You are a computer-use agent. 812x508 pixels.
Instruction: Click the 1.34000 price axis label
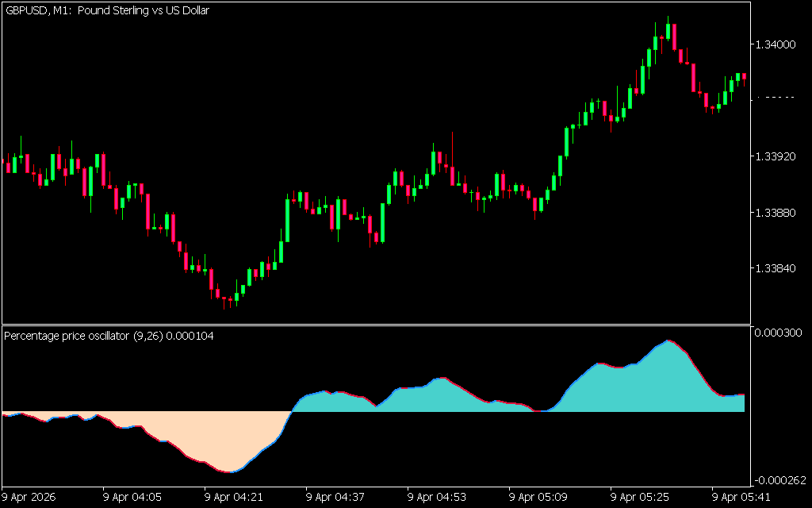[x=777, y=44]
